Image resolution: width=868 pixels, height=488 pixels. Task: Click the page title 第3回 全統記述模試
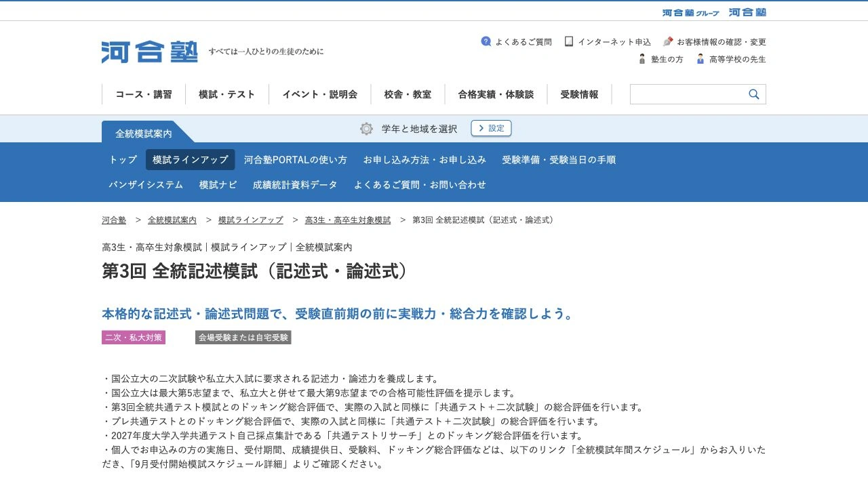(257, 270)
